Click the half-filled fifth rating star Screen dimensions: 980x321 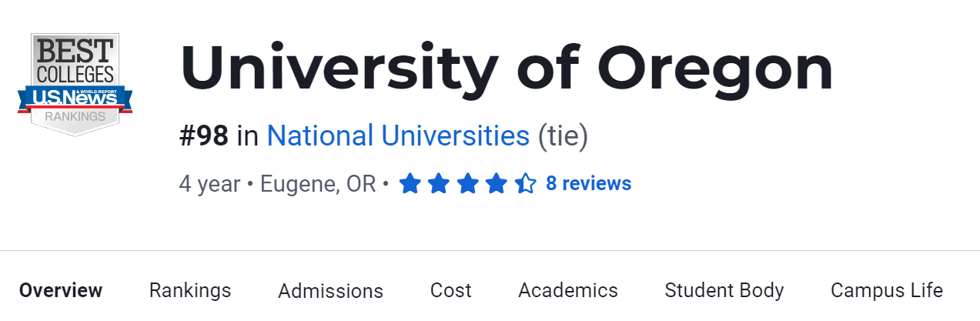[x=525, y=184]
